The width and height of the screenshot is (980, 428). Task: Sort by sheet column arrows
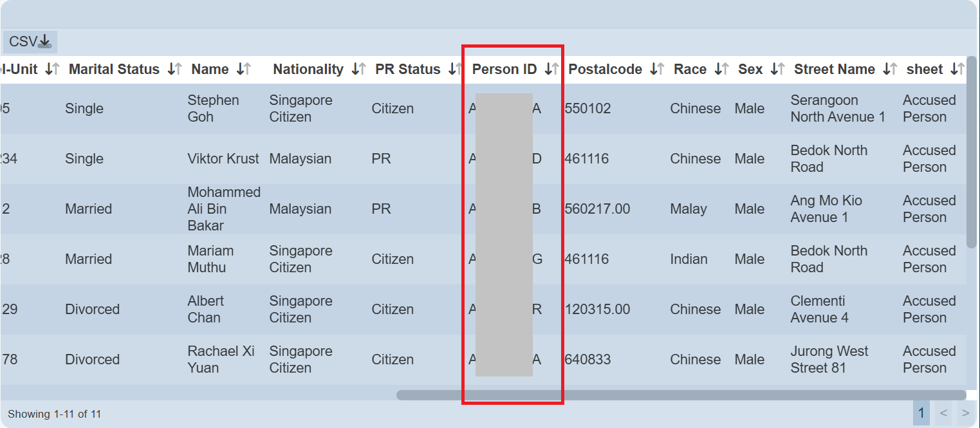click(x=957, y=70)
